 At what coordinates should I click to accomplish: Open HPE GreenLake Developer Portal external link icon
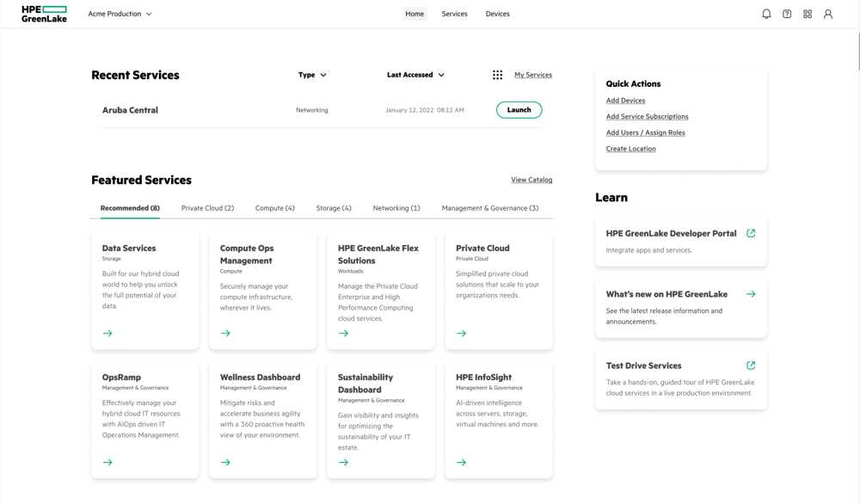[751, 233]
